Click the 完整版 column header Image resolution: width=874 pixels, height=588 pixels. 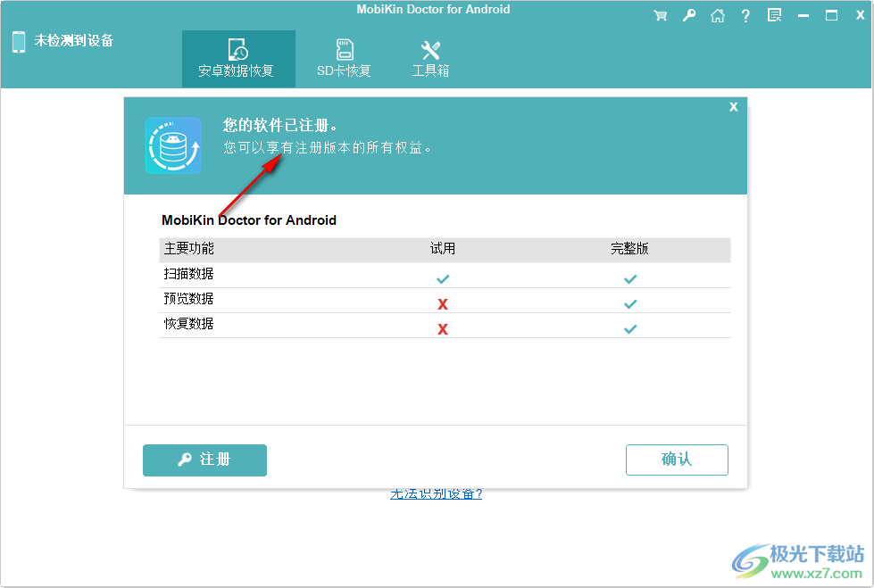tap(629, 249)
